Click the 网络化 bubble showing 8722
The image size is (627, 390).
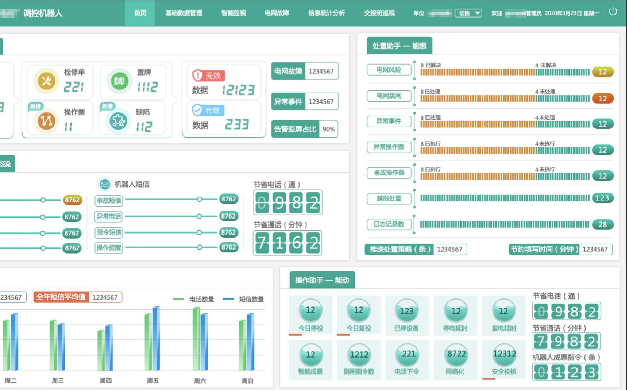[456, 354]
